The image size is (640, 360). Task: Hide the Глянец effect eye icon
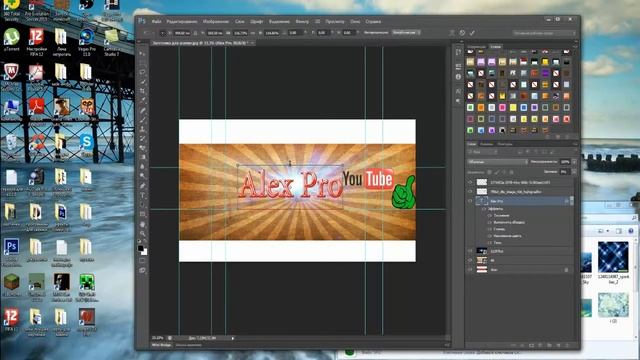click(x=489, y=229)
